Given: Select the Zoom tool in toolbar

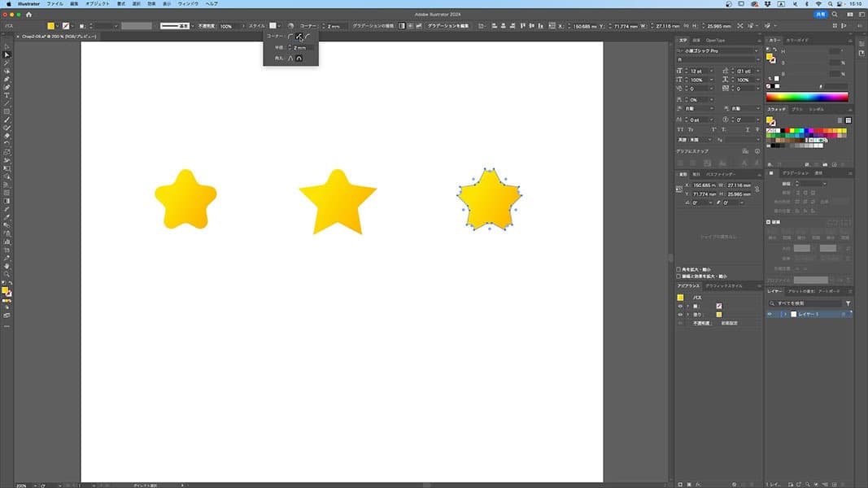Looking at the screenshot, I should pyautogui.click(x=7, y=273).
